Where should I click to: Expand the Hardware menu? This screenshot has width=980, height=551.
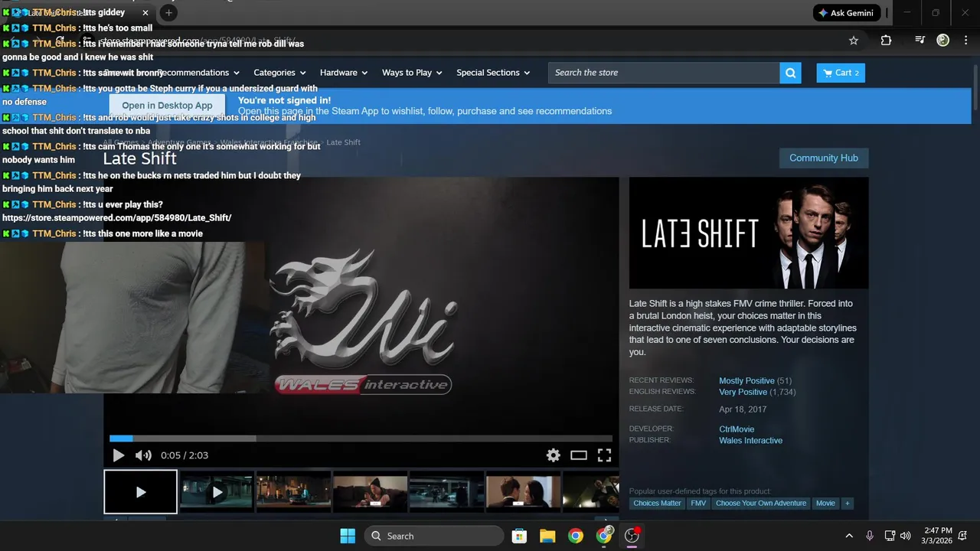(x=344, y=73)
